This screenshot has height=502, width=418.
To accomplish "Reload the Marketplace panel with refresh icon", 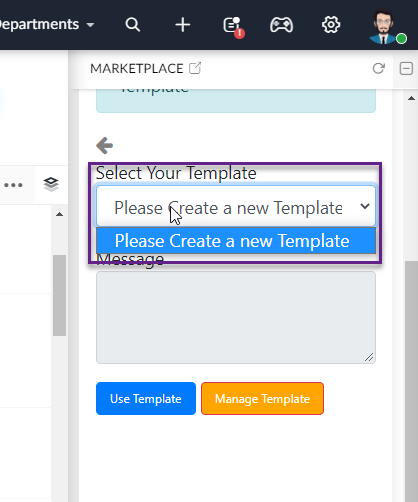I will point(379,68).
